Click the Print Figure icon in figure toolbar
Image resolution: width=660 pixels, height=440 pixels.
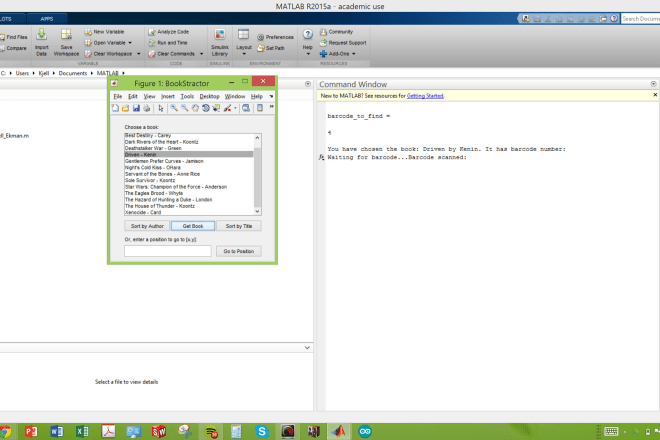pyautogui.click(x=146, y=108)
